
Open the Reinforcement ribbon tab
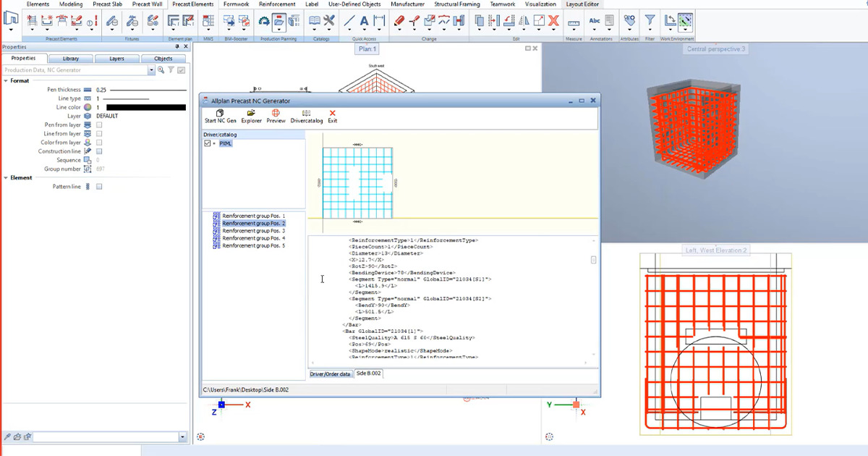pyautogui.click(x=277, y=4)
